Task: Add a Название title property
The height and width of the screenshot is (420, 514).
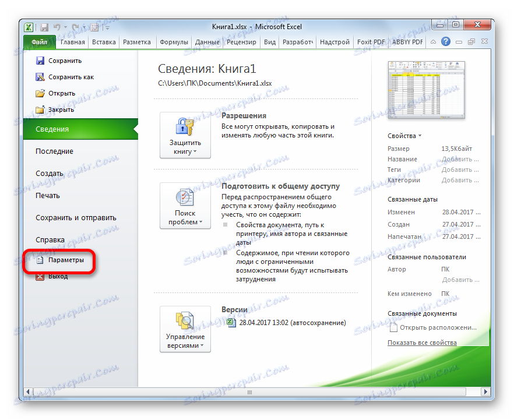Action: pos(460,159)
